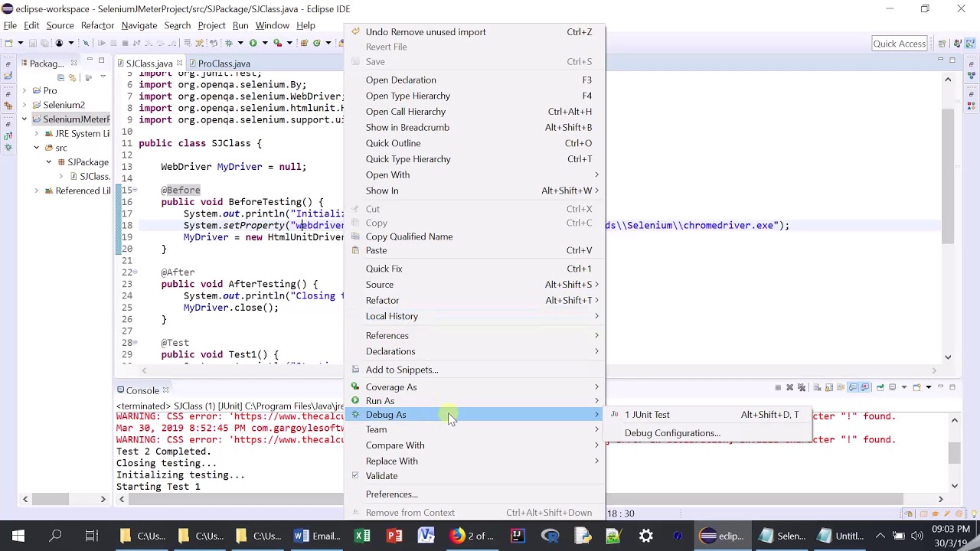Click the Debug bug toolbar icon

pos(228,43)
